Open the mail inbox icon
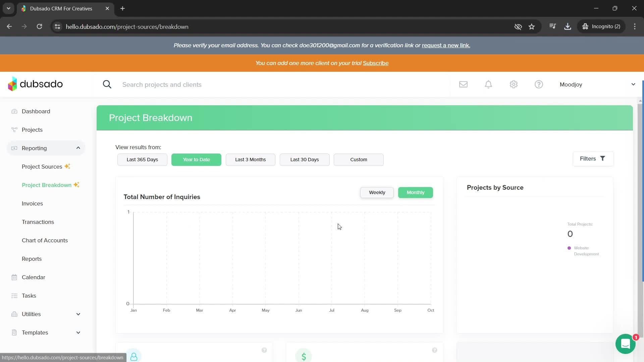 pos(463,84)
